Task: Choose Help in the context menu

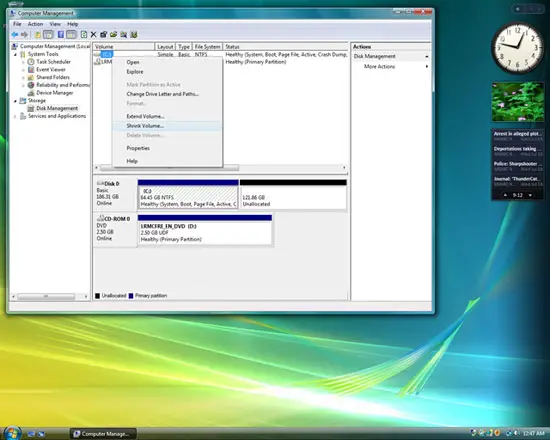Action: 167,161
